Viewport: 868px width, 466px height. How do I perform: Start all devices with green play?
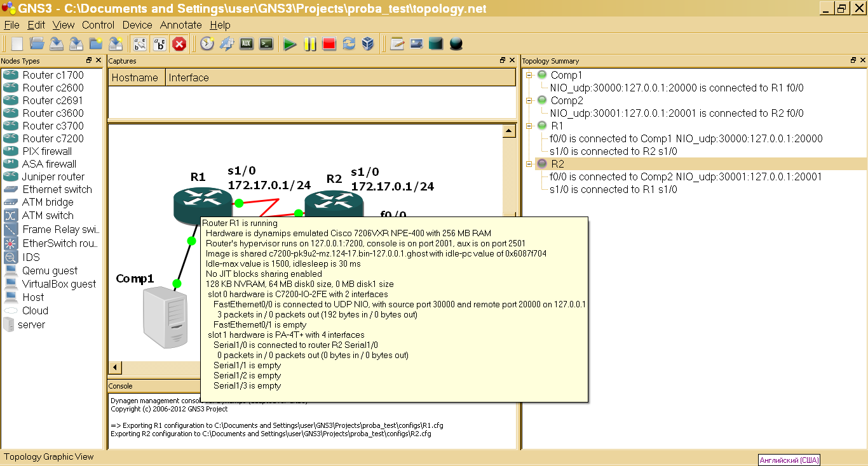click(290, 44)
